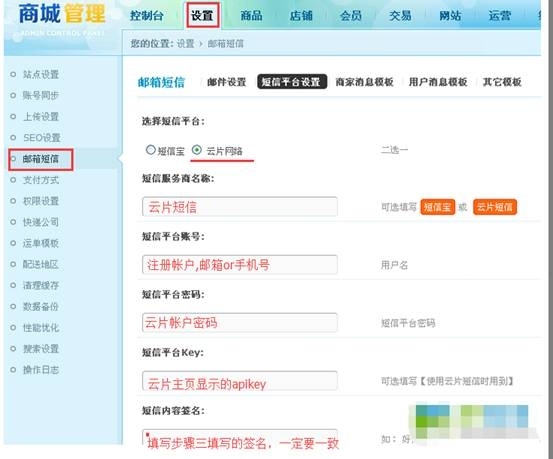
Task: Open 支付方式 in the sidebar
Action: tap(41, 180)
